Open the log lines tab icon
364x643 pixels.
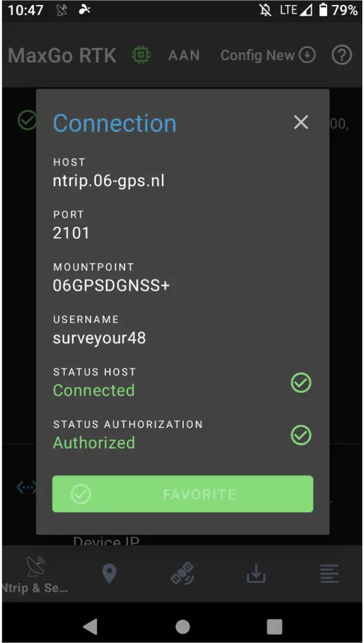pyautogui.click(x=329, y=574)
